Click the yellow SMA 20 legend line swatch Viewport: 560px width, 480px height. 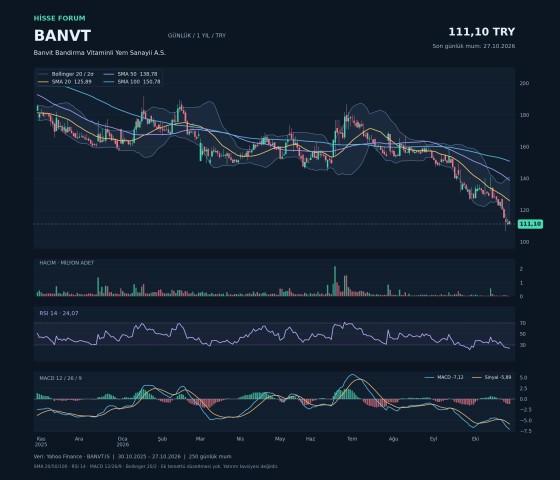(43, 82)
